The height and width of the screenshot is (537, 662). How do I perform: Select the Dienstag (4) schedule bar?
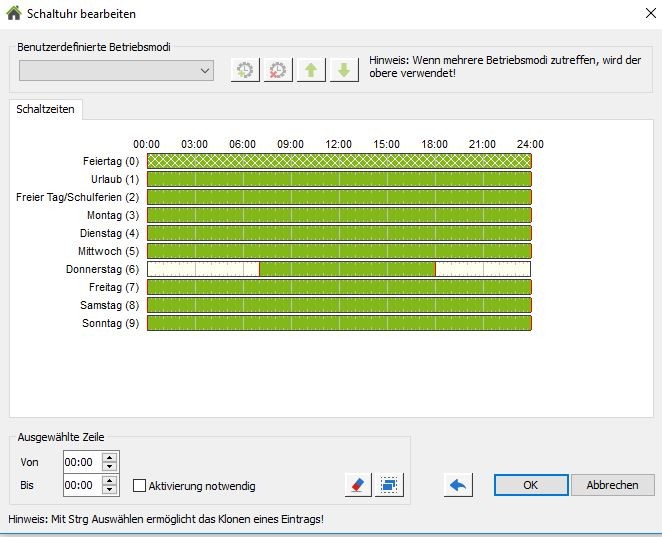(339, 233)
